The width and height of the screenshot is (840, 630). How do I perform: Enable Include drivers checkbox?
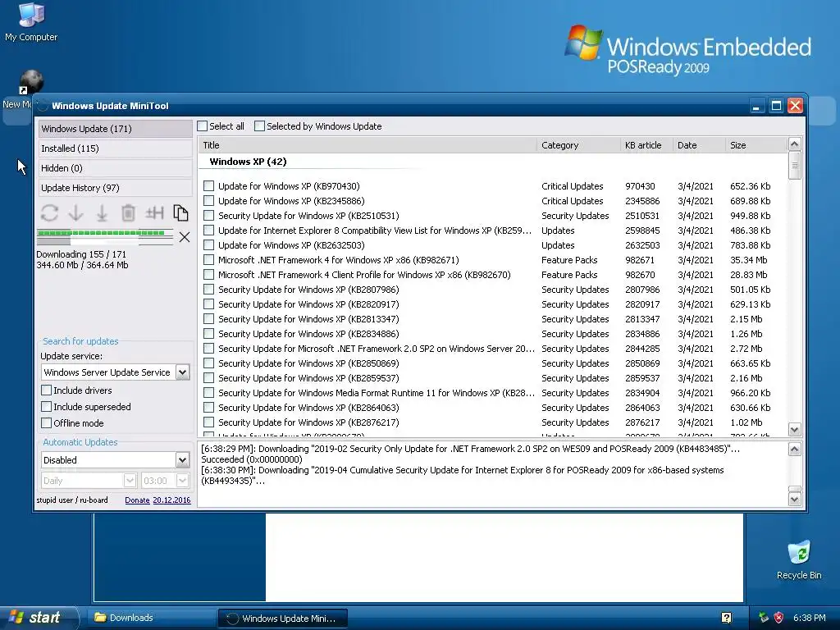point(47,390)
